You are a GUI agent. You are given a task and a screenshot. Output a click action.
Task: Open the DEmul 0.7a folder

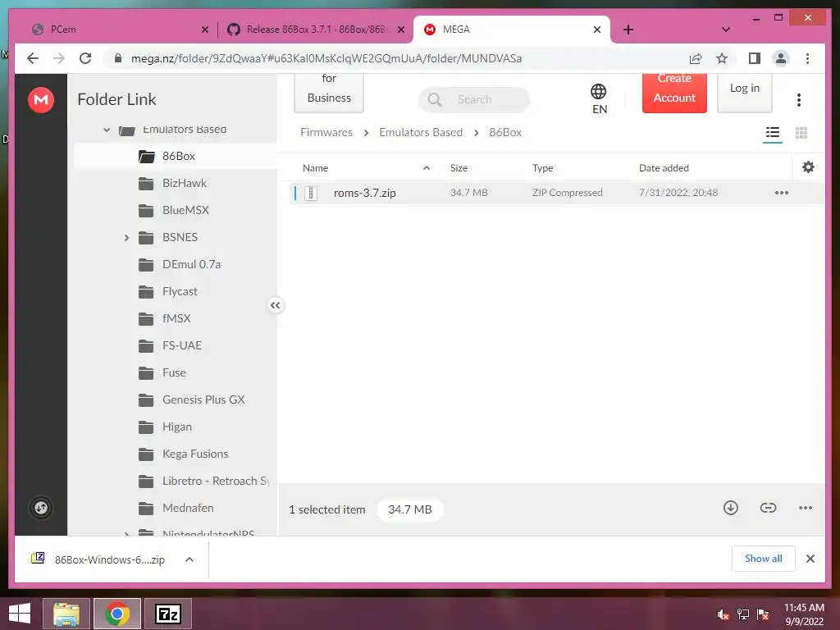pyautogui.click(x=191, y=265)
